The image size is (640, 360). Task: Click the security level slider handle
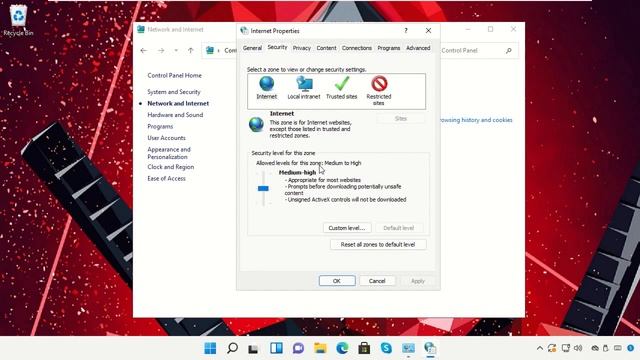coord(263,188)
